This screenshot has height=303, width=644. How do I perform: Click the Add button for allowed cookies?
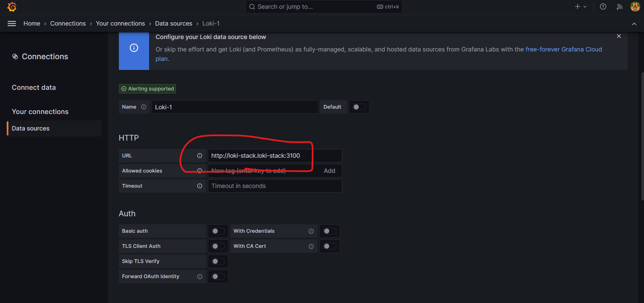pos(329,171)
